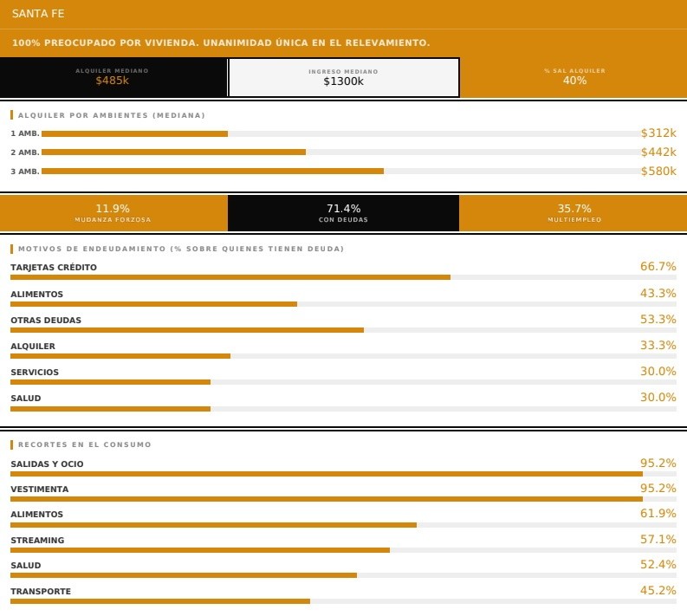Select the Transporte label
This screenshot has width=687, height=616.
point(41,591)
